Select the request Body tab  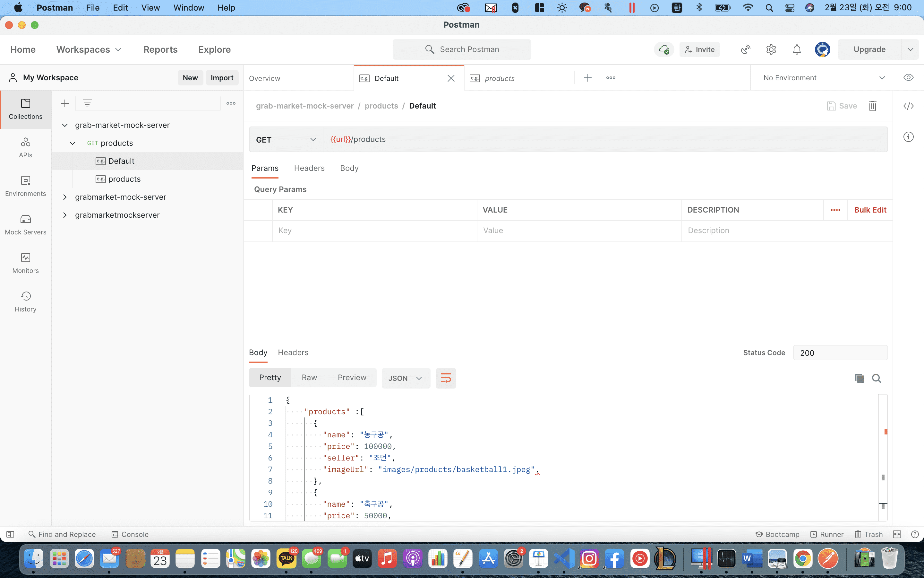[349, 168]
